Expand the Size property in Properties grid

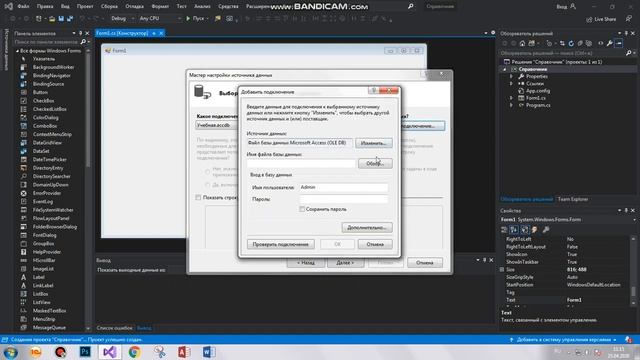click(502, 270)
